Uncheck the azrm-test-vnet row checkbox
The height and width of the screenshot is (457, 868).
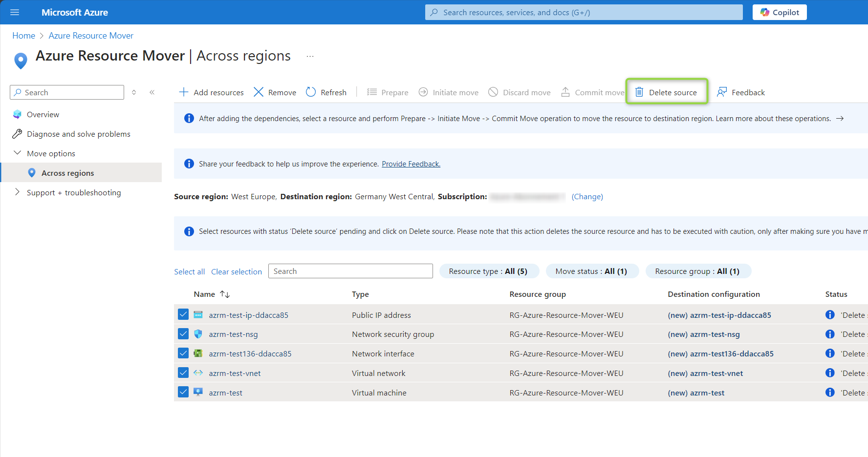tap(183, 373)
